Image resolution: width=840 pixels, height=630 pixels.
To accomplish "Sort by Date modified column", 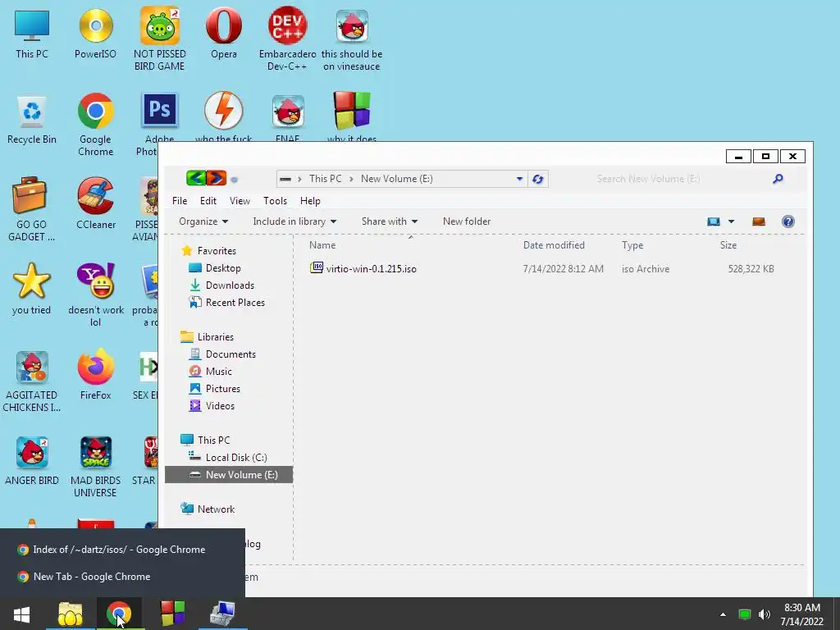I will [x=554, y=244].
